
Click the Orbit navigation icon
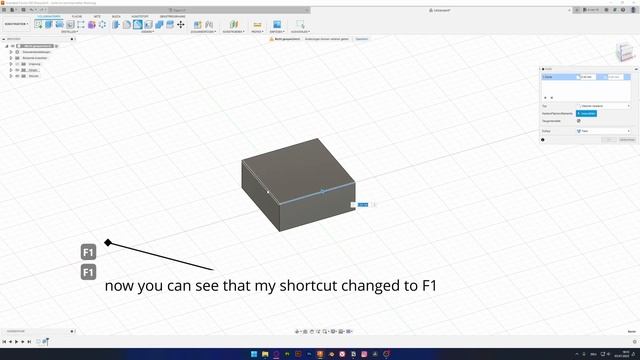point(298,331)
